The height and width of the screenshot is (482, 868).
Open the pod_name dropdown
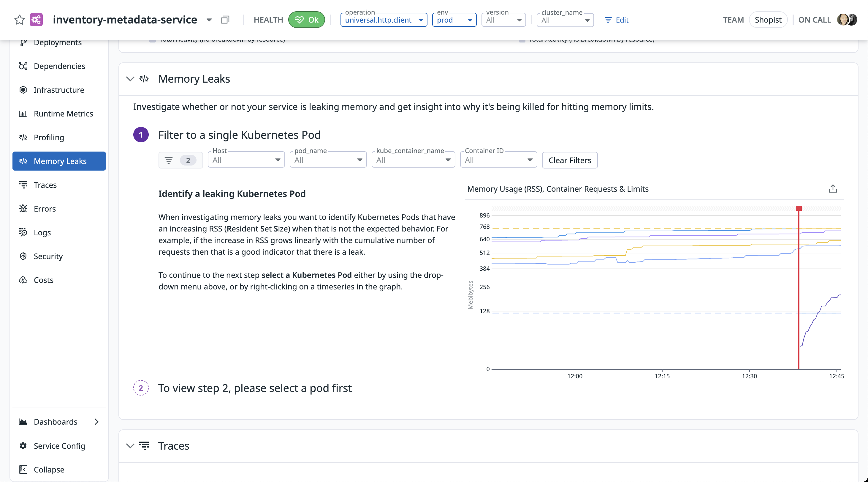tap(328, 160)
